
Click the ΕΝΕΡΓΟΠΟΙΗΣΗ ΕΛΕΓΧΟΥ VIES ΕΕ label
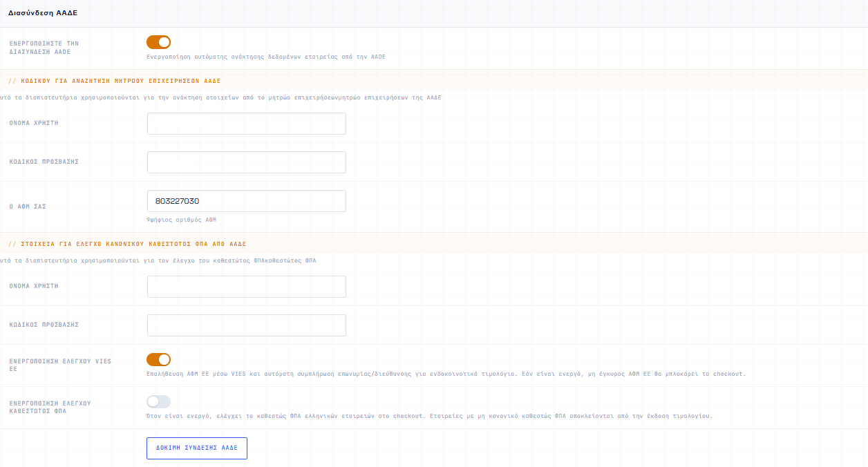[60, 365]
